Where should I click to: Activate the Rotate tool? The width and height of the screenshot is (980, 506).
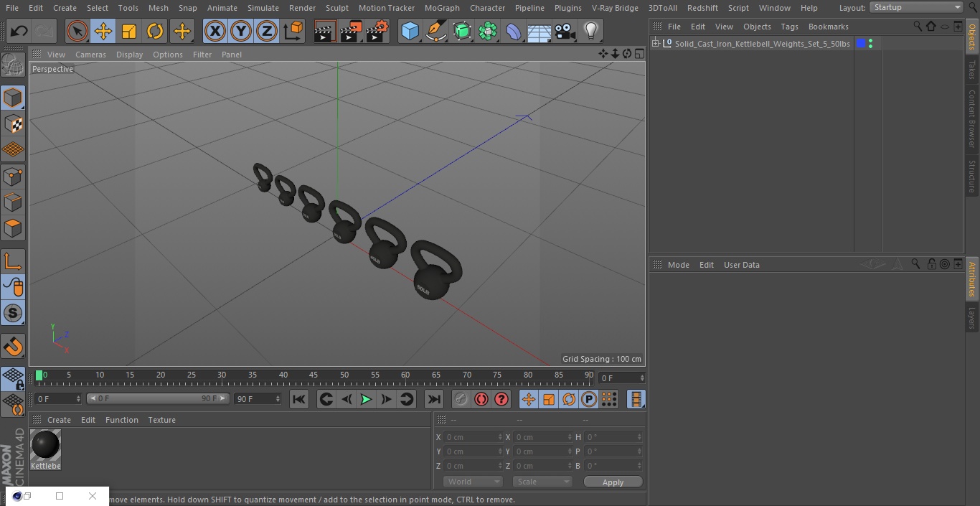point(155,31)
